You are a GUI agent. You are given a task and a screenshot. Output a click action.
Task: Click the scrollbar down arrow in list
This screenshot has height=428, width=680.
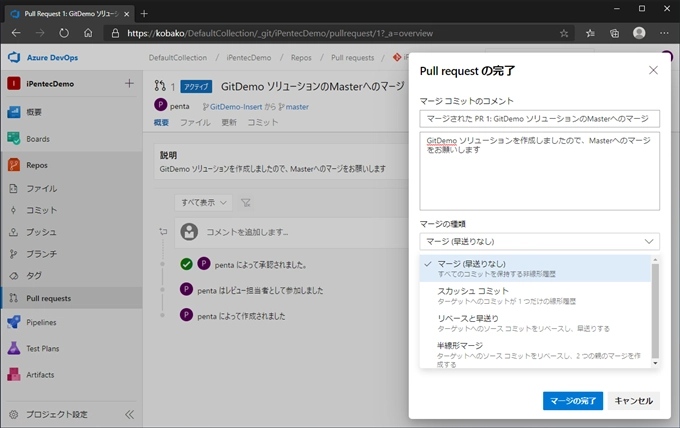[x=655, y=363]
